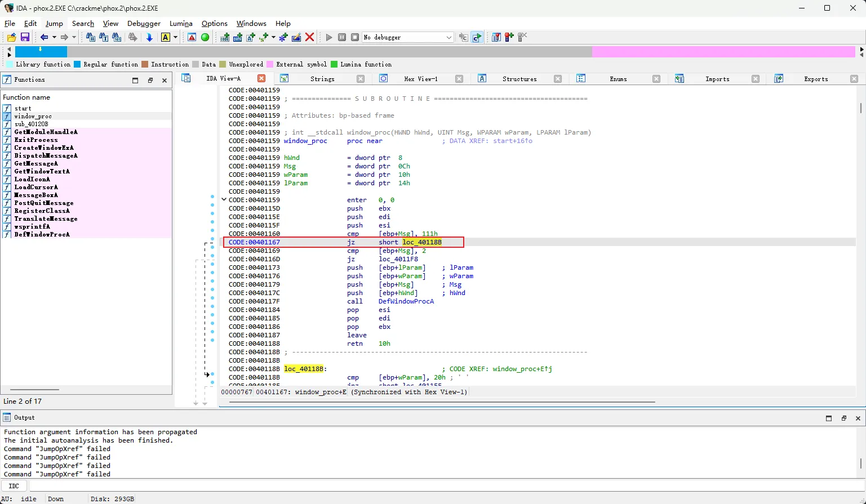Select the start function in list

23,108
